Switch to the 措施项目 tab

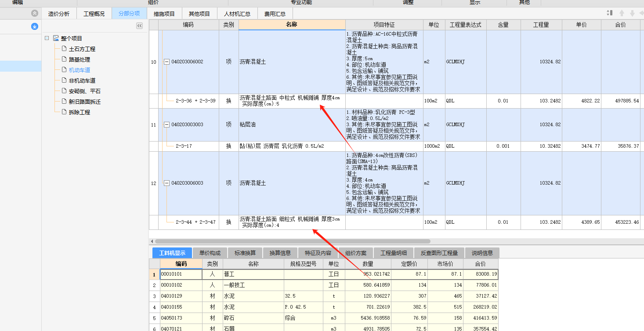click(164, 14)
